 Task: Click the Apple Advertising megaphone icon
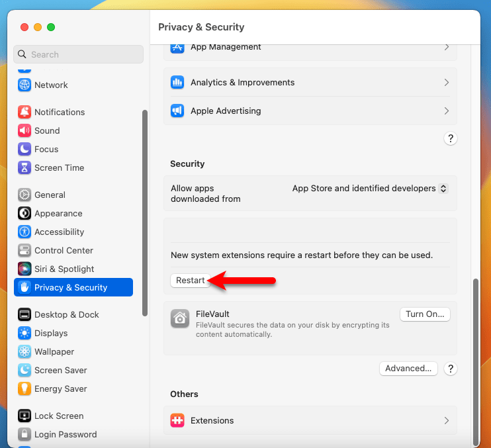click(177, 111)
